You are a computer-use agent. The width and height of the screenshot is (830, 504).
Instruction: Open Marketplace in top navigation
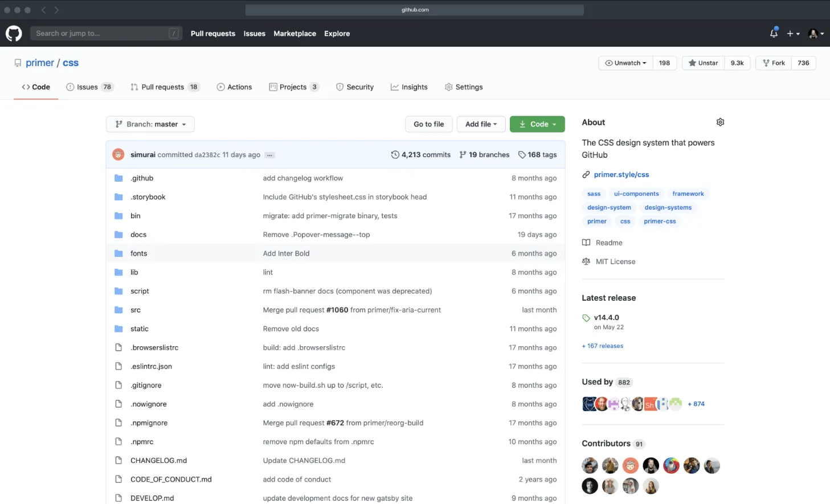coord(295,34)
